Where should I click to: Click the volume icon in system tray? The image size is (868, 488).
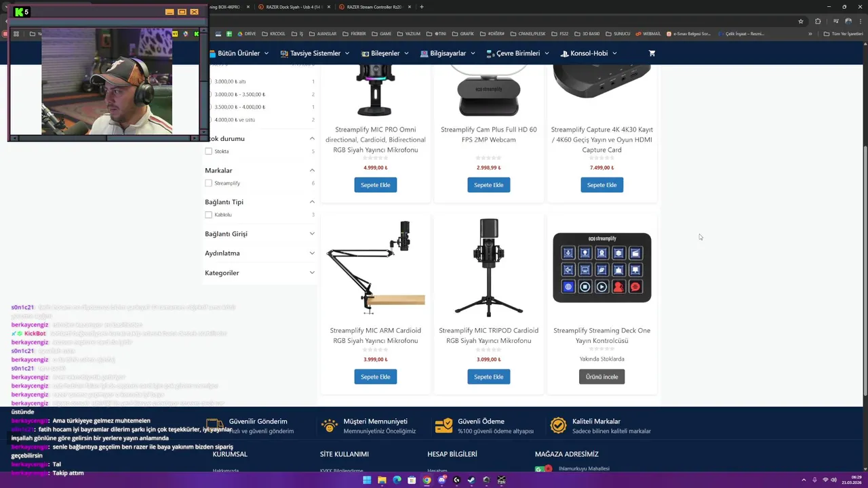[x=834, y=480]
